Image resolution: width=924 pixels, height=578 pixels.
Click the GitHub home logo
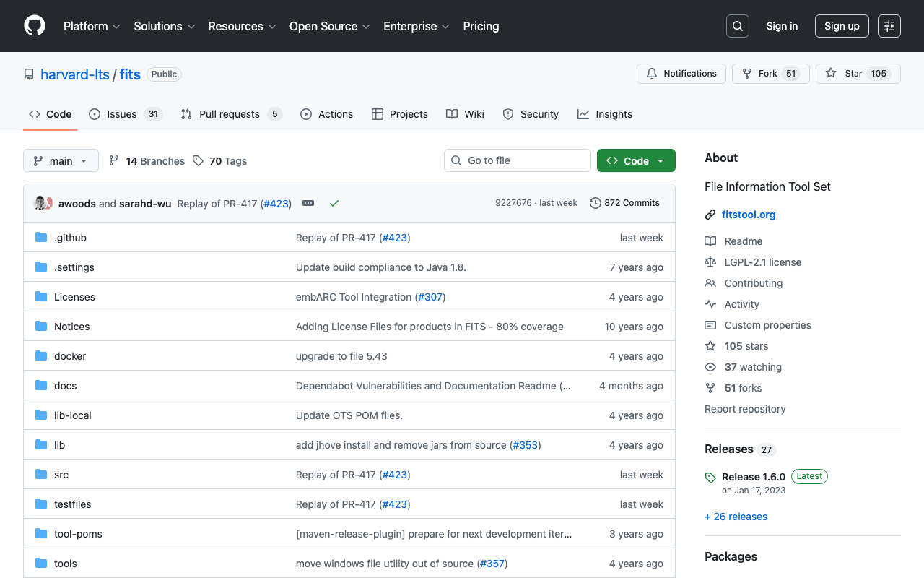(x=34, y=26)
